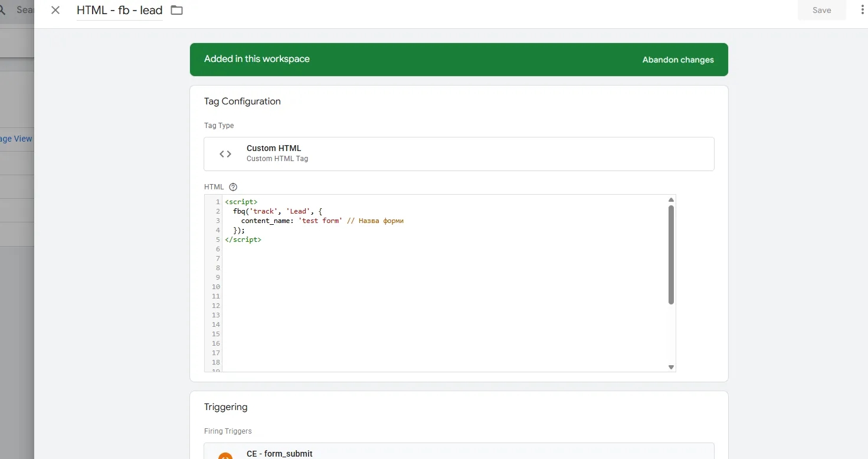Click the Tag Type label
The width and height of the screenshot is (868, 459).
(x=219, y=126)
